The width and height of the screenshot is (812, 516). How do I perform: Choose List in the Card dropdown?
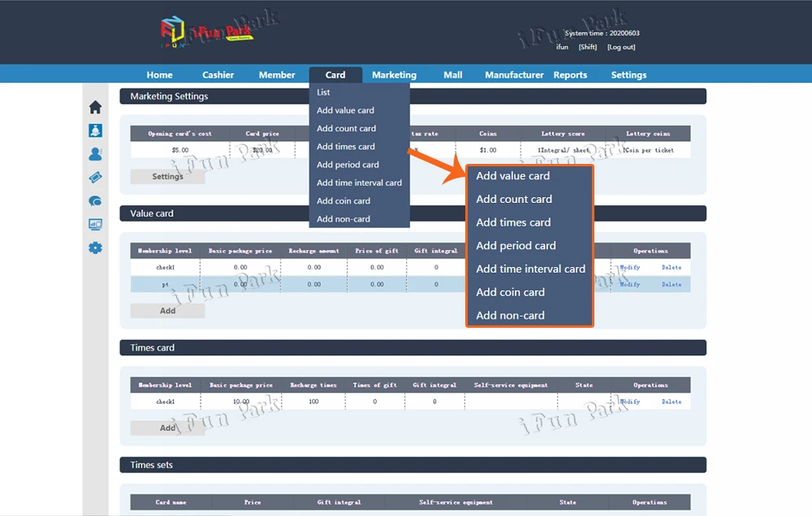coord(324,92)
